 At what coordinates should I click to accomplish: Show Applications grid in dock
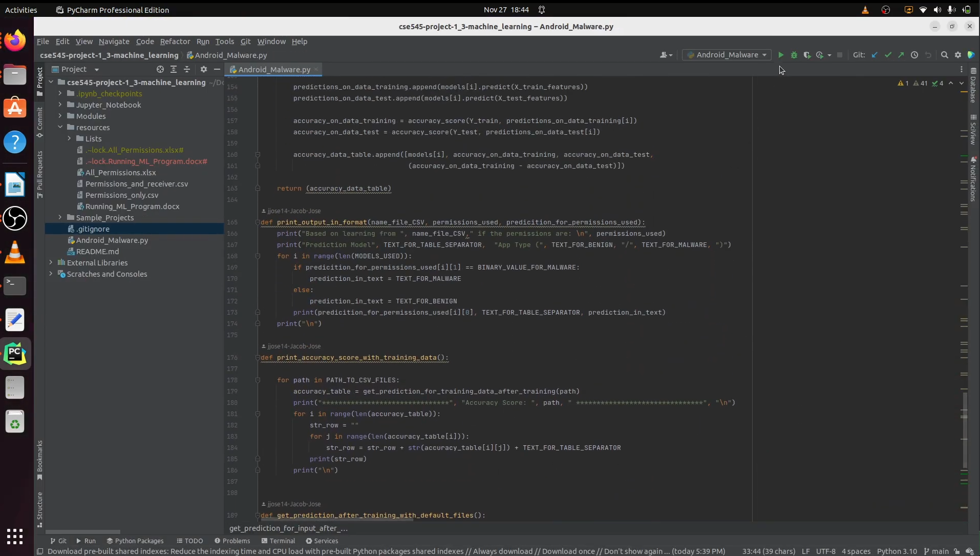click(x=15, y=537)
